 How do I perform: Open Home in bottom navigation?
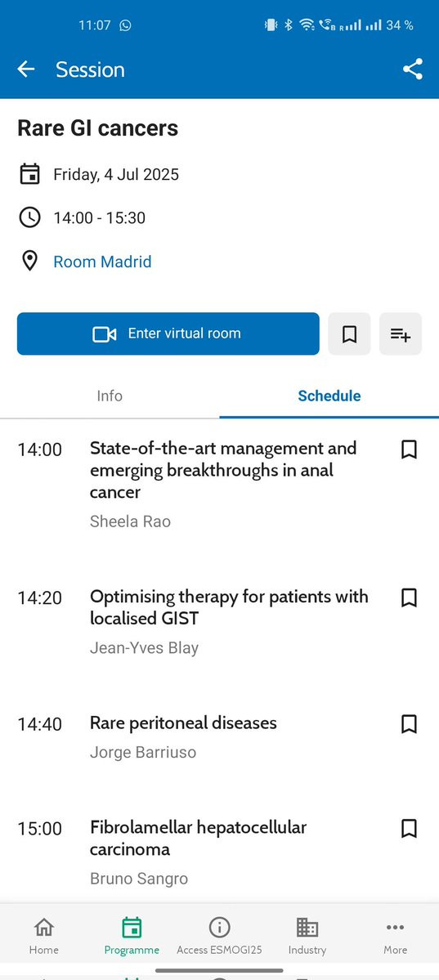pyautogui.click(x=44, y=936)
